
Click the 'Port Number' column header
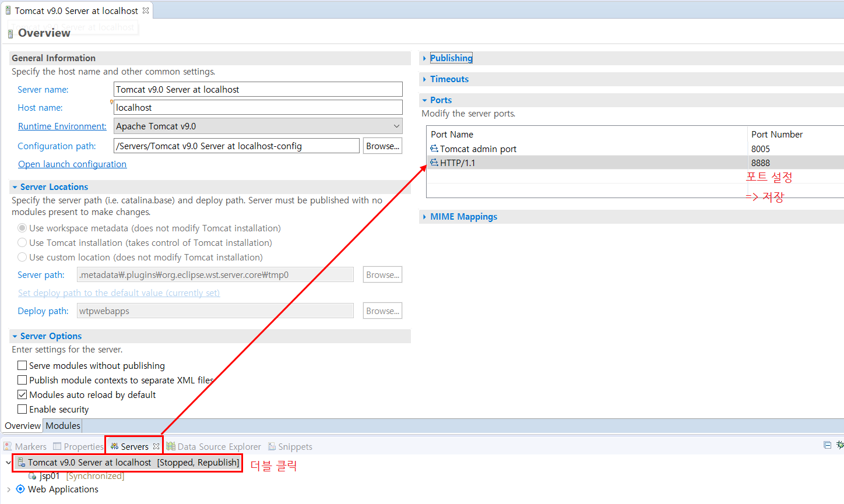pyautogui.click(x=777, y=134)
